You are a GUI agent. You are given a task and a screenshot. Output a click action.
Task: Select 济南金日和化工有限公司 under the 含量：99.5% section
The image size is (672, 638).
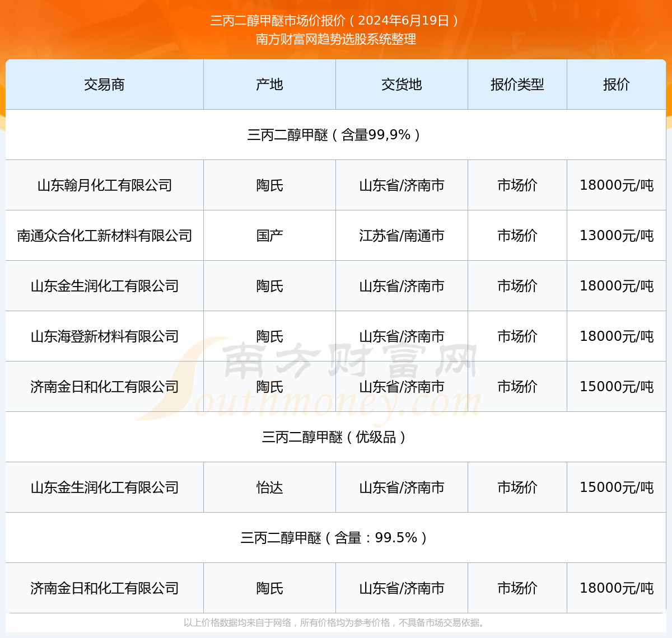[x=104, y=588]
